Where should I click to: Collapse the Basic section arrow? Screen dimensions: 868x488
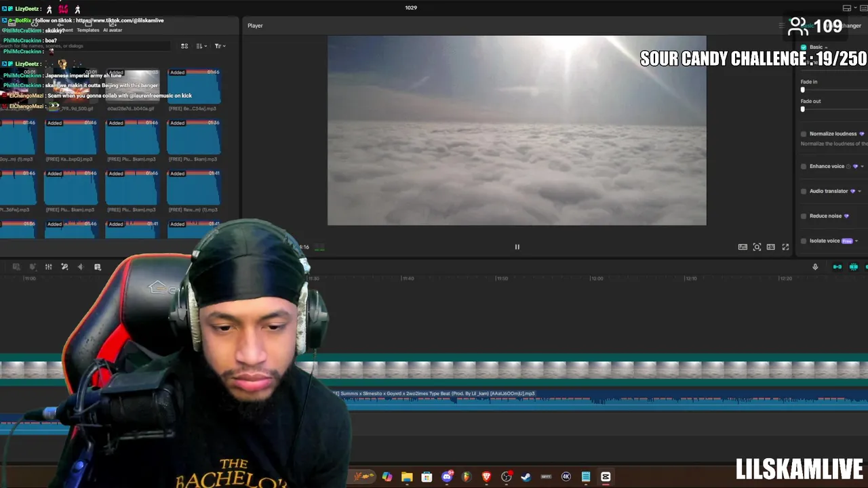point(825,47)
